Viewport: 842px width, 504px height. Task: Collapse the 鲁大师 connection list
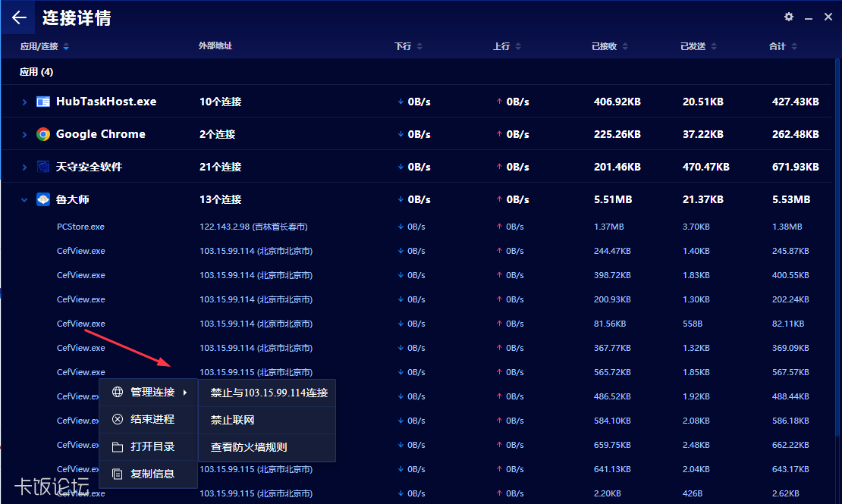[x=24, y=199]
